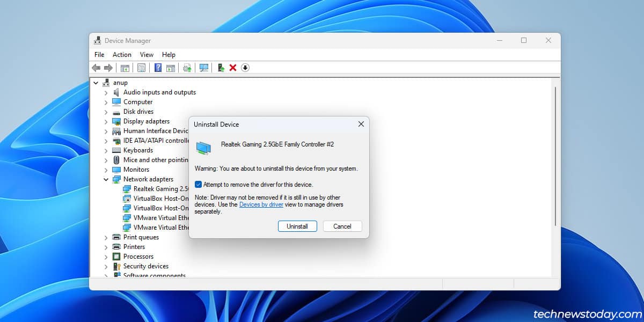Click the Scan for hardware changes icon

(x=204, y=68)
